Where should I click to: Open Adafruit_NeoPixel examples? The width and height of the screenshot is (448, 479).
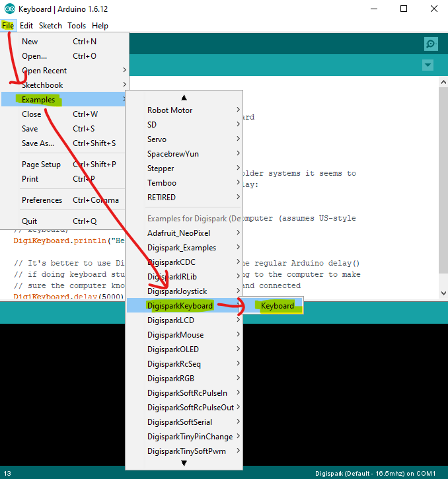click(184, 233)
